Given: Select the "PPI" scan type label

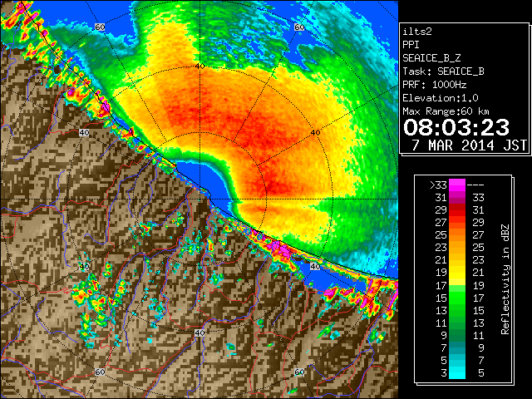Looking at the screenshot, I should (411, 45).
